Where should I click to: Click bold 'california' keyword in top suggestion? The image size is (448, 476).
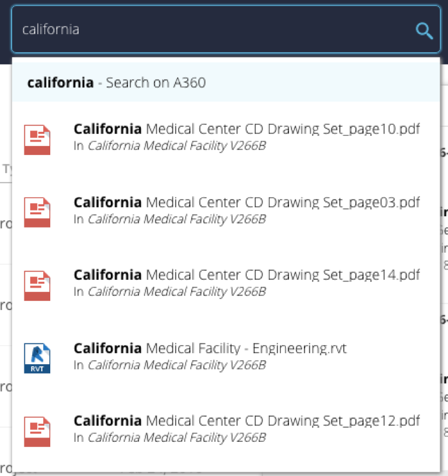pyautogui.click(x=60, y=83)
